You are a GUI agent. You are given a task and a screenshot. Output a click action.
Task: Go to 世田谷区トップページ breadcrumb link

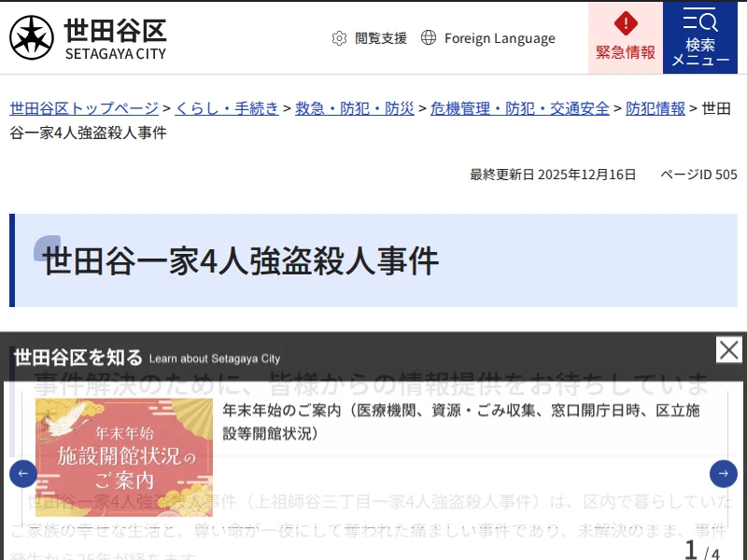(x=84, y=108)
